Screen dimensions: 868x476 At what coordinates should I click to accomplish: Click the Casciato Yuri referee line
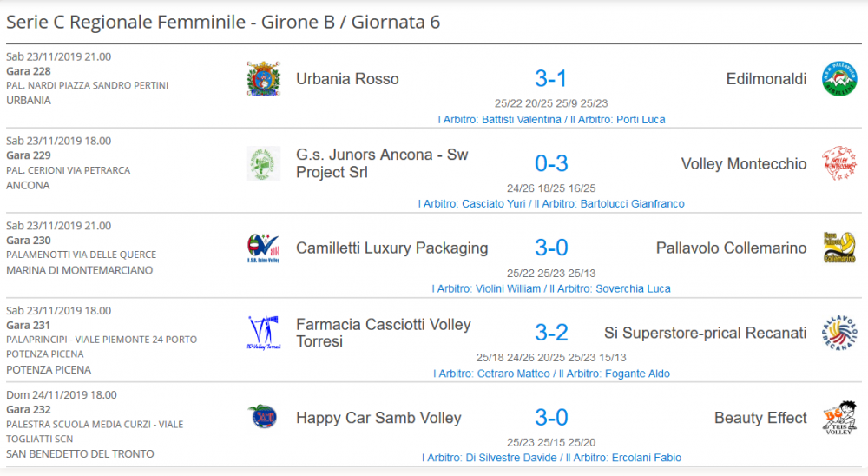(551, 204)
